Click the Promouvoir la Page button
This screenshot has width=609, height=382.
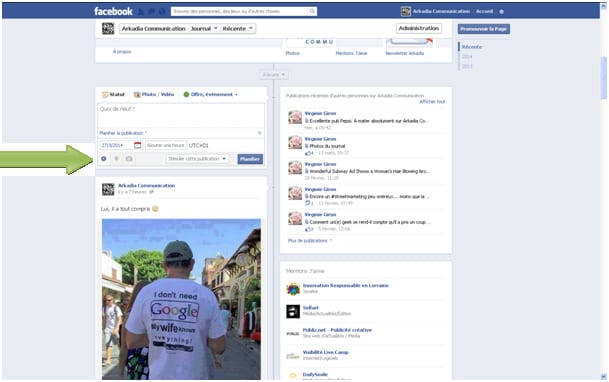point(484,29)
